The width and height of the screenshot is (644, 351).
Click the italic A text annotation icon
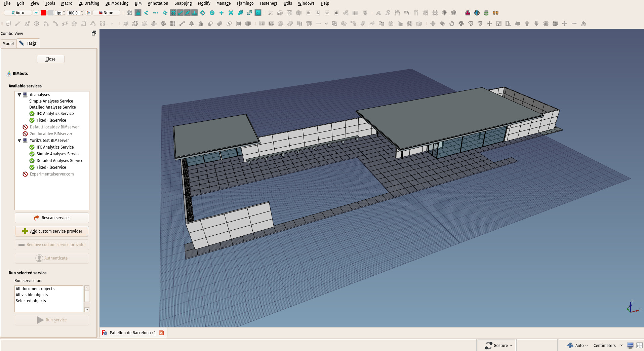tap(378, 13)
